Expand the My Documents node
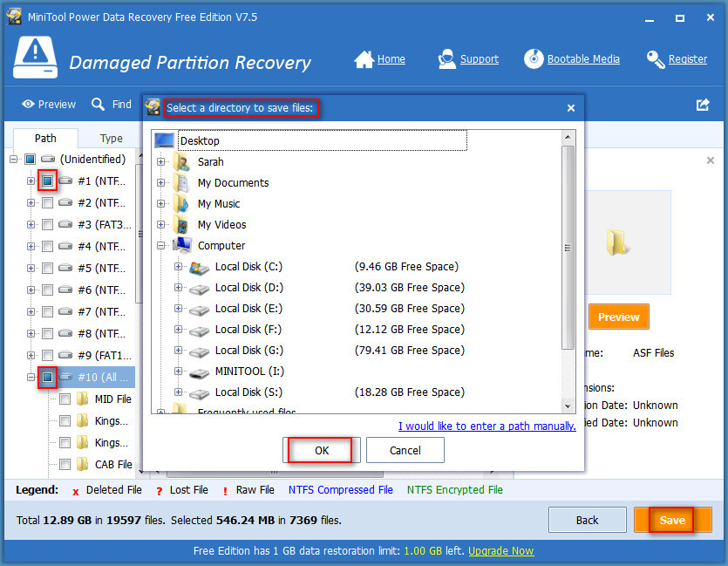 point(160,182)
